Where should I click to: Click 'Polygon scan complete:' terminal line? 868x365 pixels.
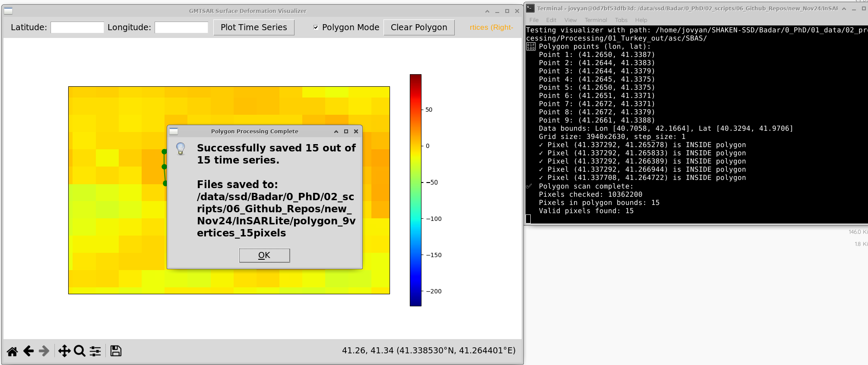click(586, 186)
